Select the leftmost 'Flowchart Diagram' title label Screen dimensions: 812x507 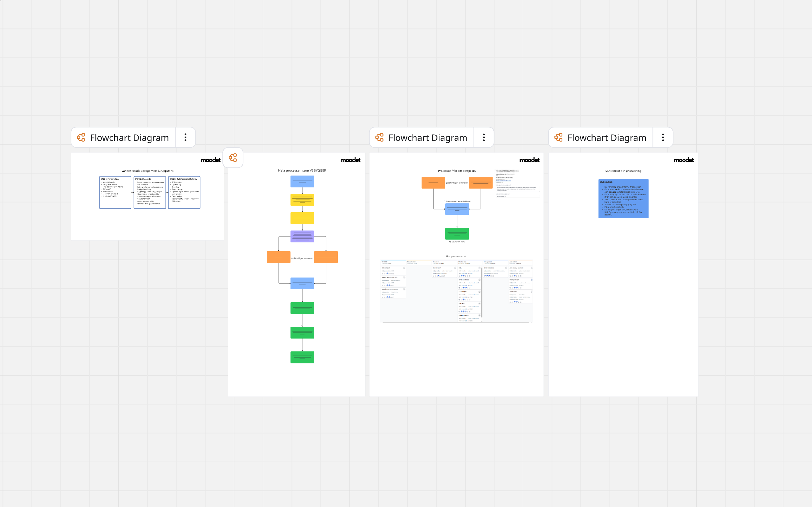coord(129,138)
